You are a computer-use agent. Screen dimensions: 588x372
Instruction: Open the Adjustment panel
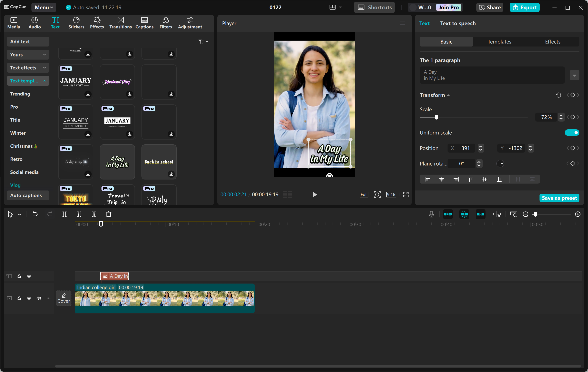[190, 23]
